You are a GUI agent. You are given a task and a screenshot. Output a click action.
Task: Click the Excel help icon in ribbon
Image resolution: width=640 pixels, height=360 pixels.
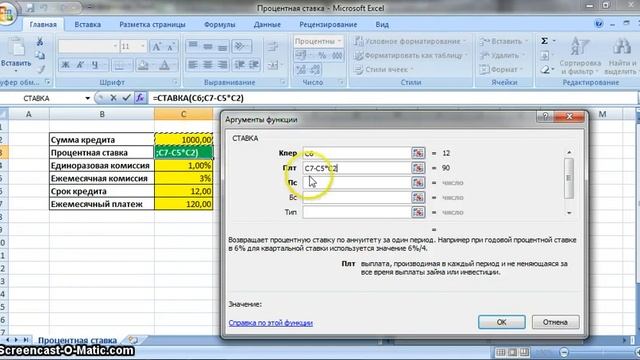599,24
